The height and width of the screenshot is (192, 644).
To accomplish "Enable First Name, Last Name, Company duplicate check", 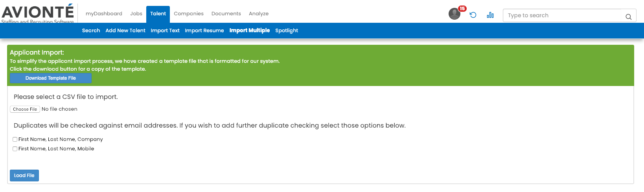I will coord(15,139).
